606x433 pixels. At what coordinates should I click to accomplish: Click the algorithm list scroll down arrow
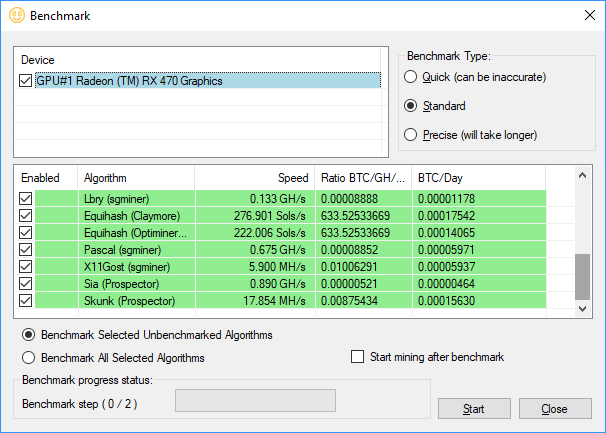tap(582, 309)
